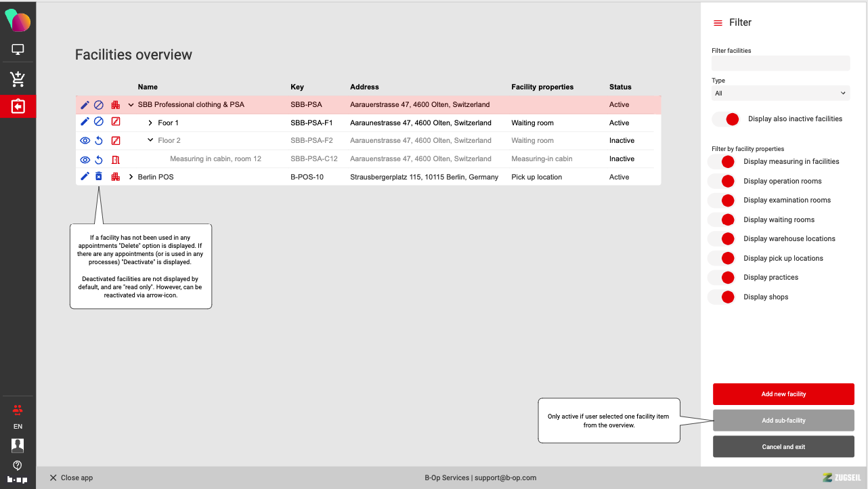868x489 pixels.
Task: Click the monitor icon in left sidebar
Action: (x=18, y=50)
